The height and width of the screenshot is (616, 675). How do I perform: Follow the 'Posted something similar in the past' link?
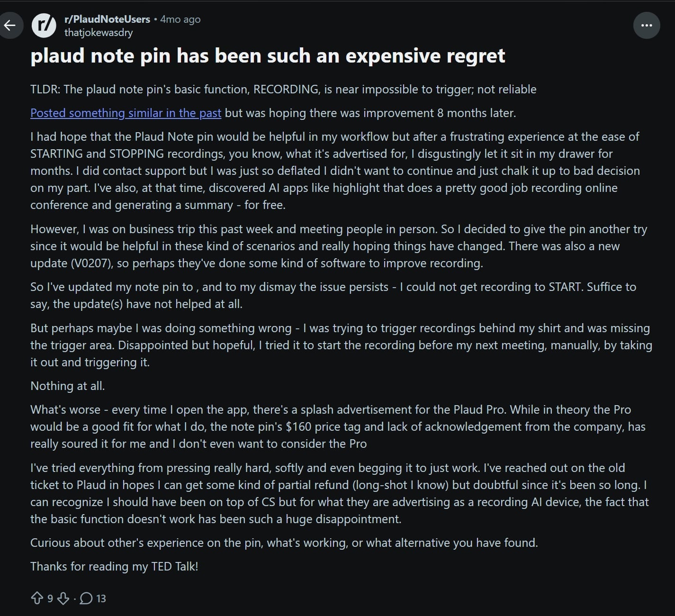pyautogui.click(x=126, y=113)
